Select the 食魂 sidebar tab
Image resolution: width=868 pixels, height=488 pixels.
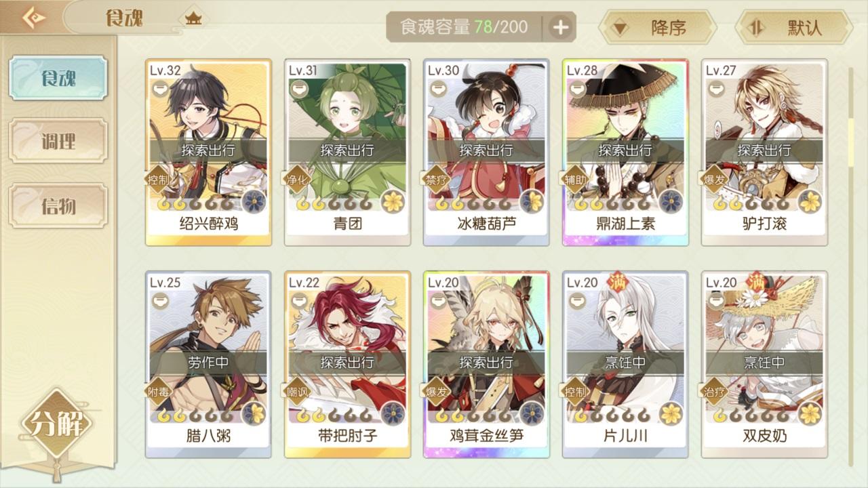58,78
